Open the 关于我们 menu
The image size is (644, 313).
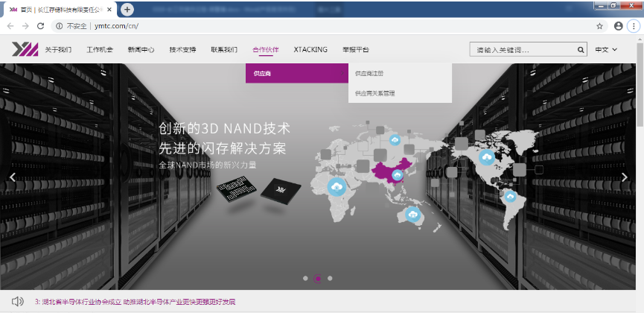58,50
